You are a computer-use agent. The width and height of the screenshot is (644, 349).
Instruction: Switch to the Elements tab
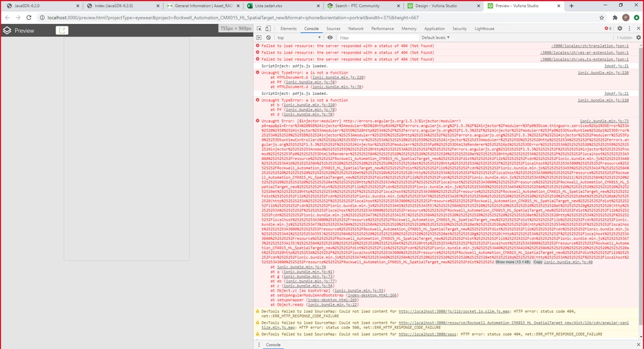tap(288, 28)
